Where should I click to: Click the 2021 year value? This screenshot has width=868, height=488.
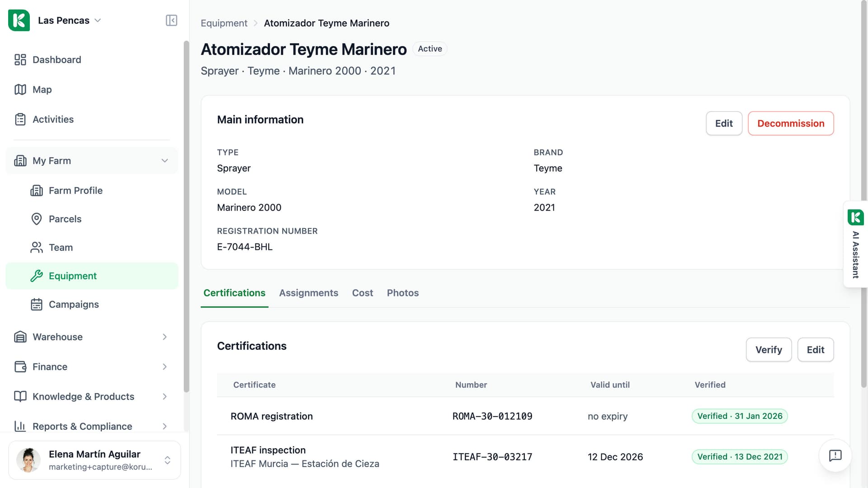[x=544, y=207]
